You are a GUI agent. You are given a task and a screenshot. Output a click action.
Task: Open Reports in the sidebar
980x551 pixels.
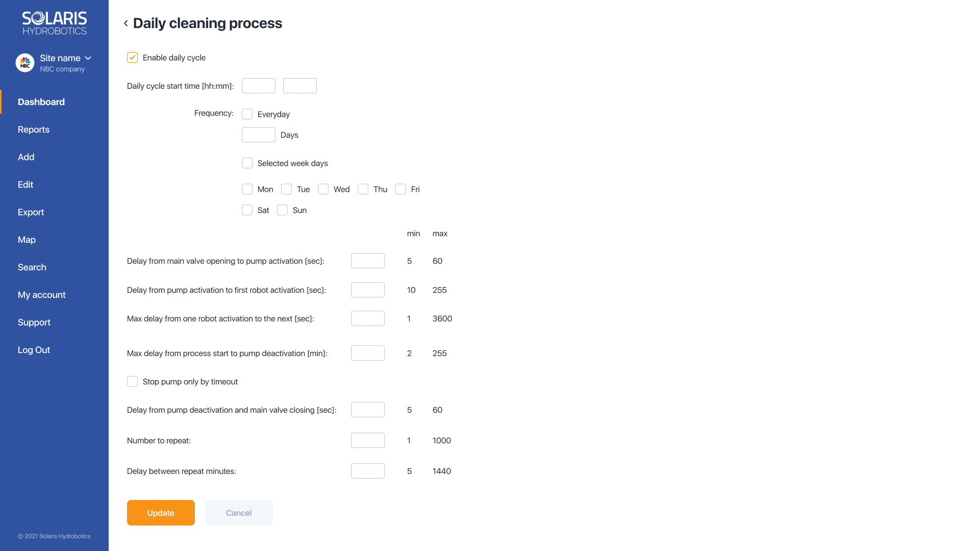coord(34,130)
